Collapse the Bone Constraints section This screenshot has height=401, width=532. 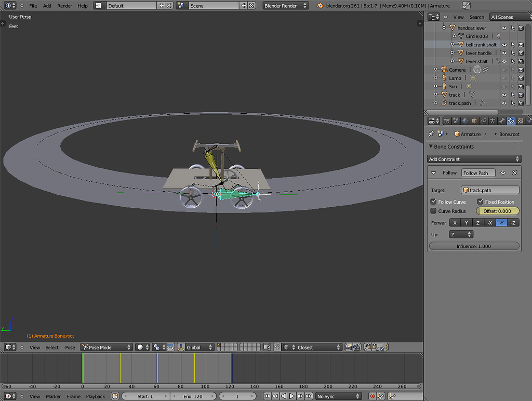431,146
